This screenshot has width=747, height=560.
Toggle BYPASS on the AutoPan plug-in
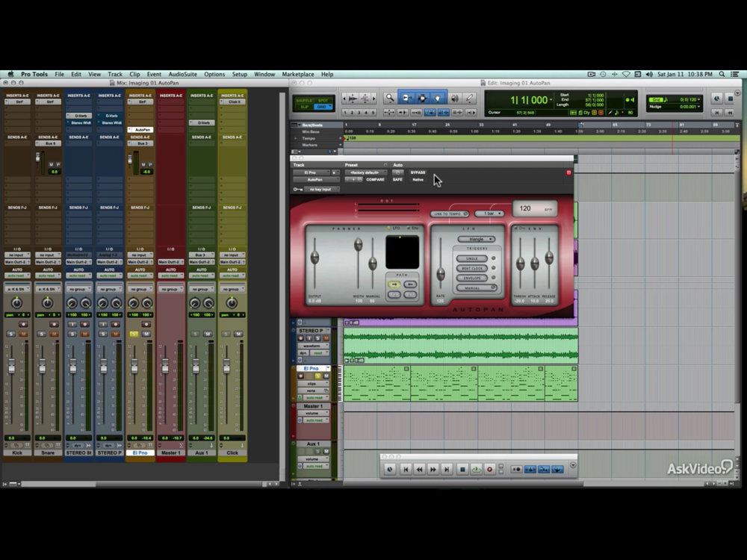(418, 172)
